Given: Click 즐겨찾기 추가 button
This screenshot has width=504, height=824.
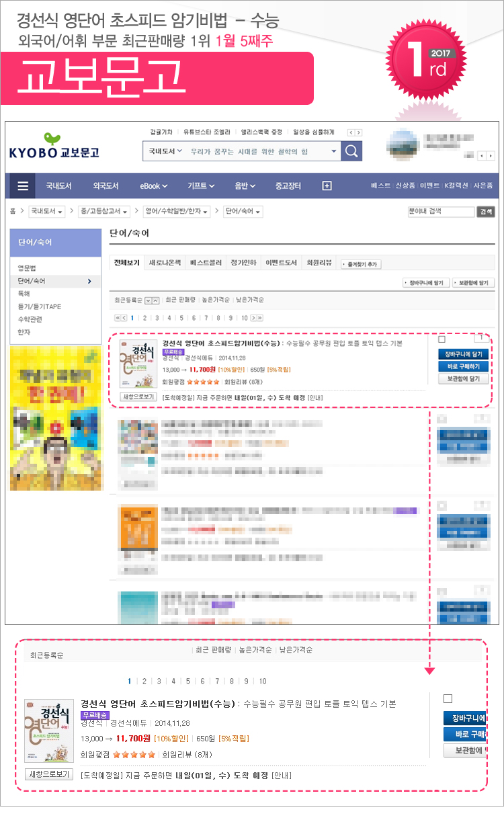Looking at the screenshot, I should pos(361,264).
